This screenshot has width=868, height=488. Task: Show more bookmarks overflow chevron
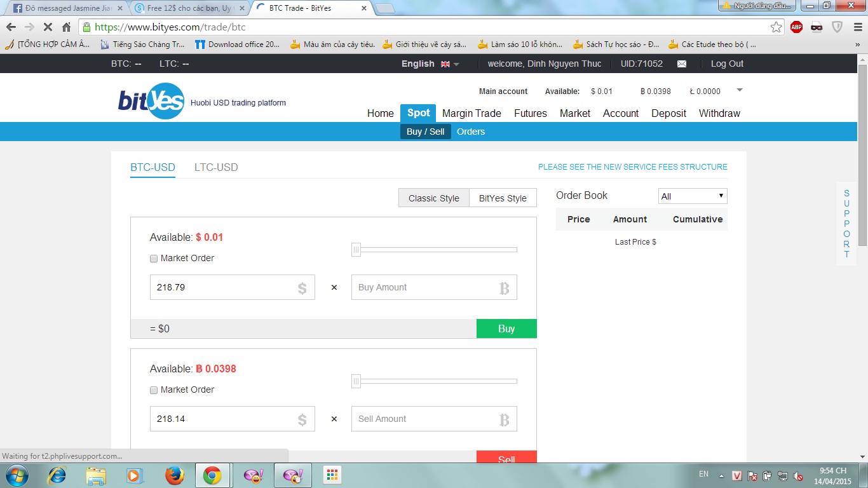pyautogui.click(x=856, y=44)
